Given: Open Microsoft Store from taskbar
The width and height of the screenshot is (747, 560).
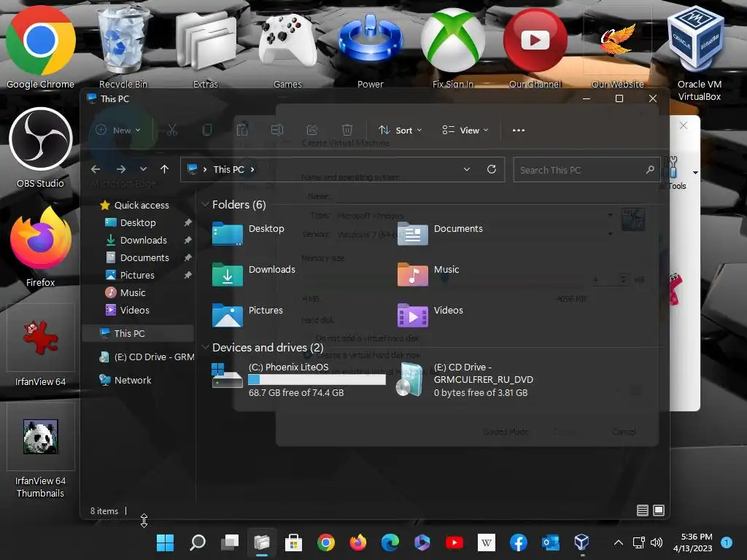Looking at the screenshot, I should (x=293, y=542).
